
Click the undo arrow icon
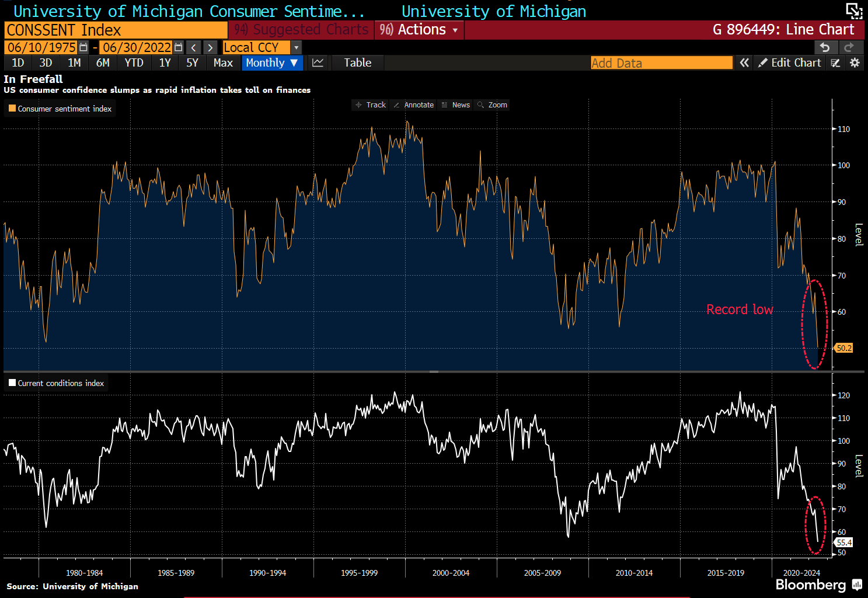pyautogui.click(x=825, y=47)
